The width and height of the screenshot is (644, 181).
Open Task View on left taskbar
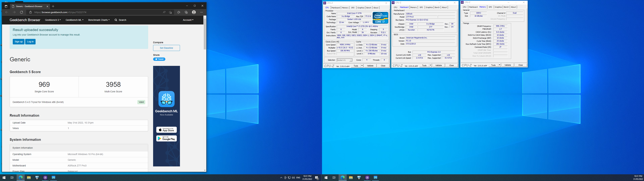pos(12,178)
